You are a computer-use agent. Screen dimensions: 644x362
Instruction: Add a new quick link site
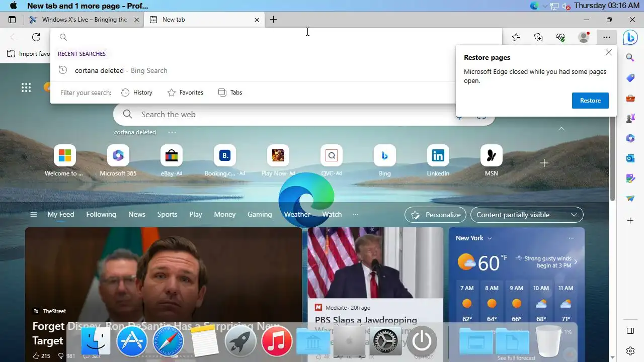point(544,163)
